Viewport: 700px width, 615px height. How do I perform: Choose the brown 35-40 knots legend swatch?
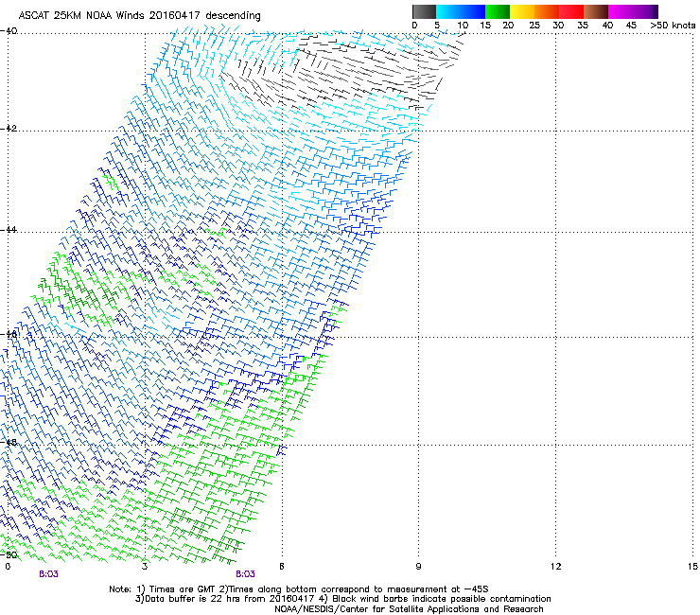(x=596, y=11)
